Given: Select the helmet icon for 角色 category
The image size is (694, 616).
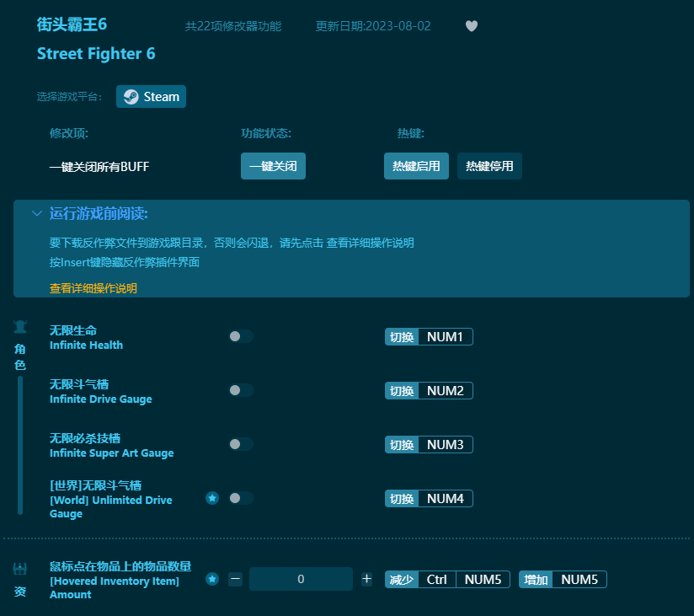Looking at the screenshot, I should coord(20,328).
